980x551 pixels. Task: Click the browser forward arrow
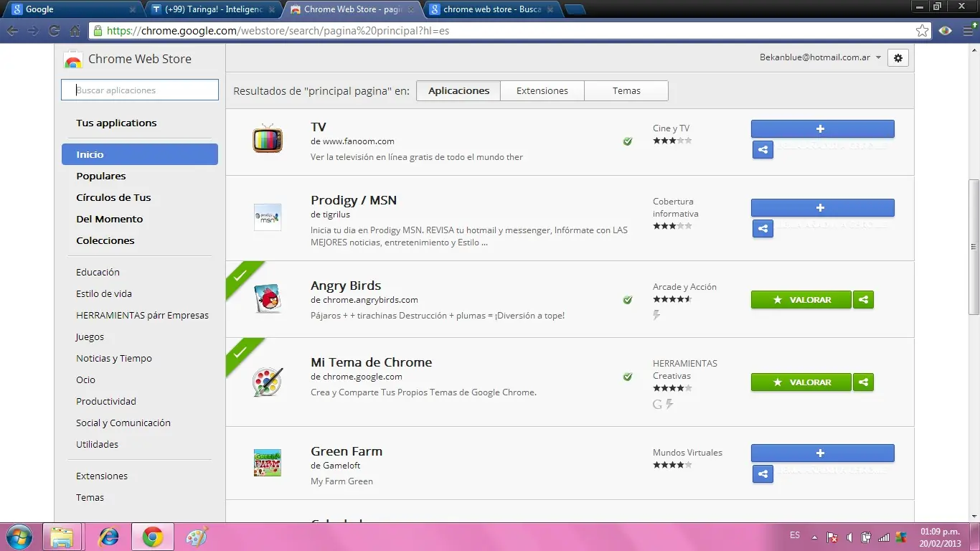click(33, 31)
